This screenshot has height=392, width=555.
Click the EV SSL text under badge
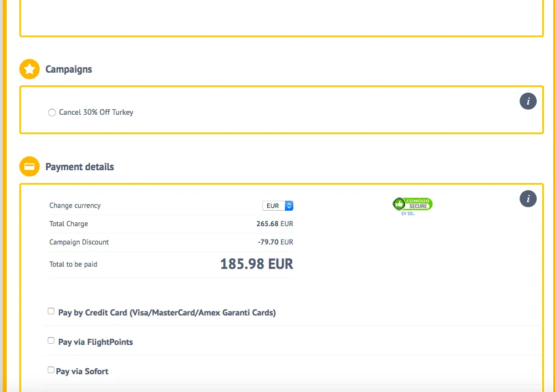pos(408,213)
